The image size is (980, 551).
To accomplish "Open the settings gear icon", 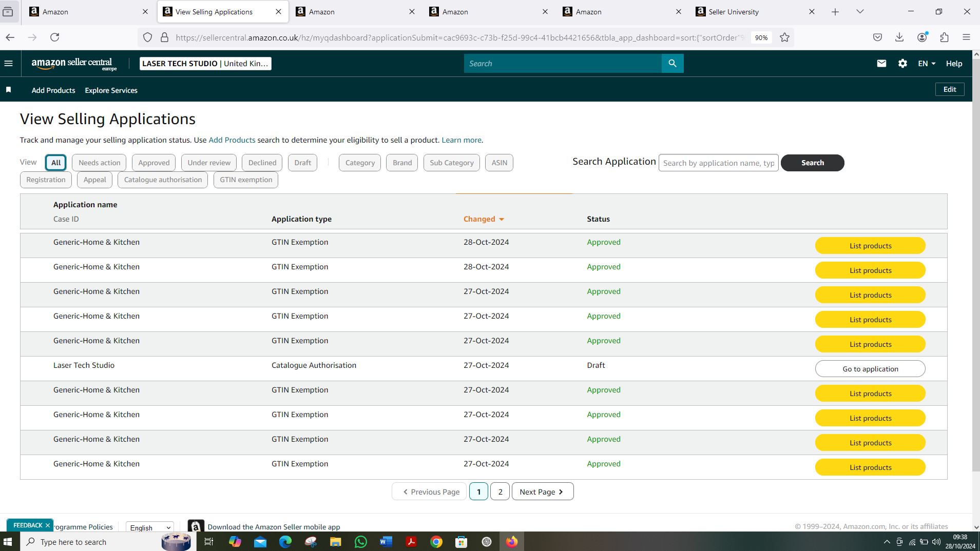I will (x=902, y=64).
